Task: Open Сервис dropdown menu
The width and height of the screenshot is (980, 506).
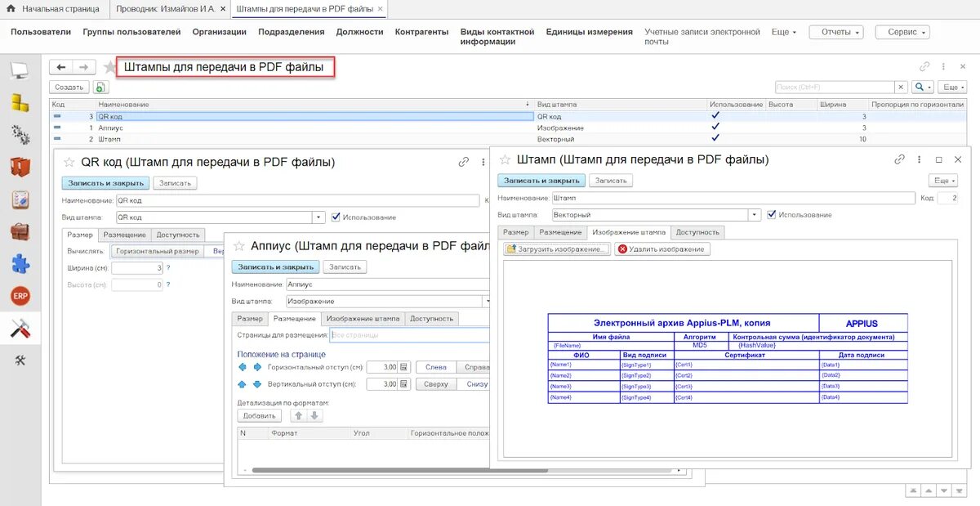Action: tap(902, 32)
